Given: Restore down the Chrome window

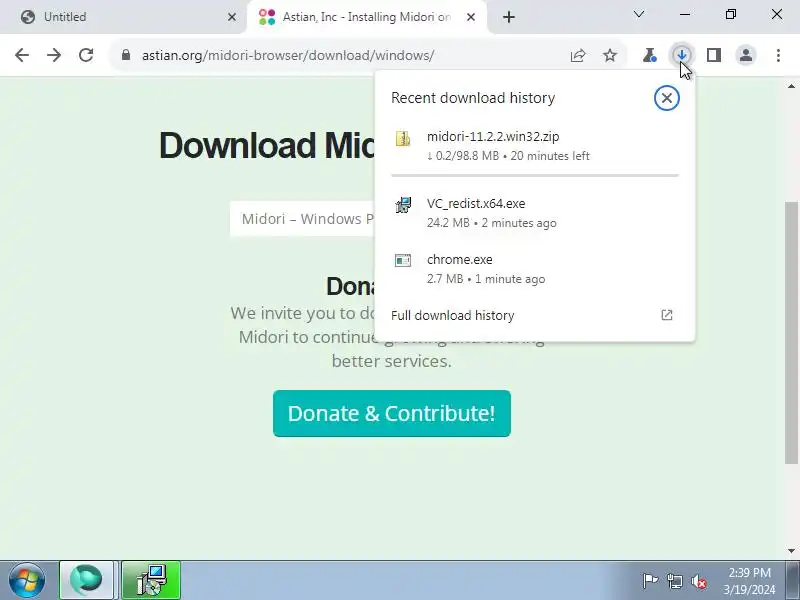Looking at the screenshot, I should [731, 14].
